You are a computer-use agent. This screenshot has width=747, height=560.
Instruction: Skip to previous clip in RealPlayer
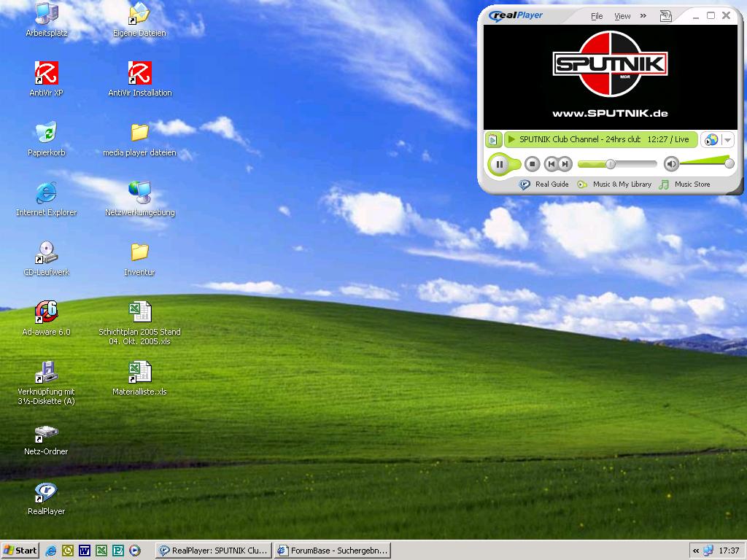pos(551,164)
